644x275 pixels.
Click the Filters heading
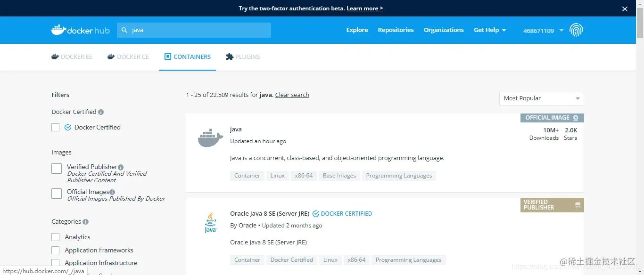[x=60, y=95]
